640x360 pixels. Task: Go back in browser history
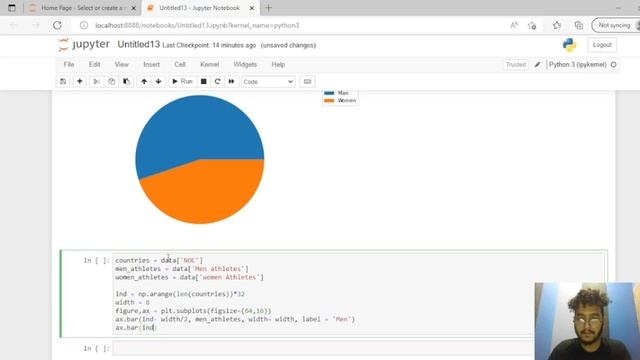13,25
